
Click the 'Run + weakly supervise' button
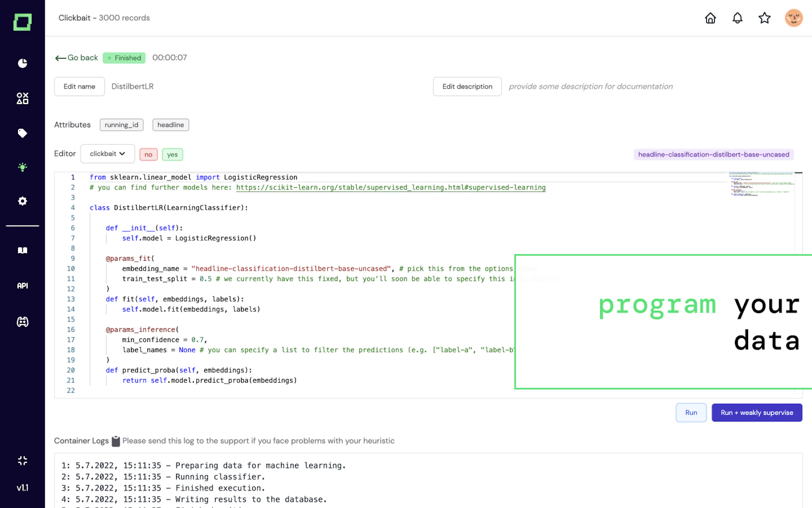(x=757, y=413)
